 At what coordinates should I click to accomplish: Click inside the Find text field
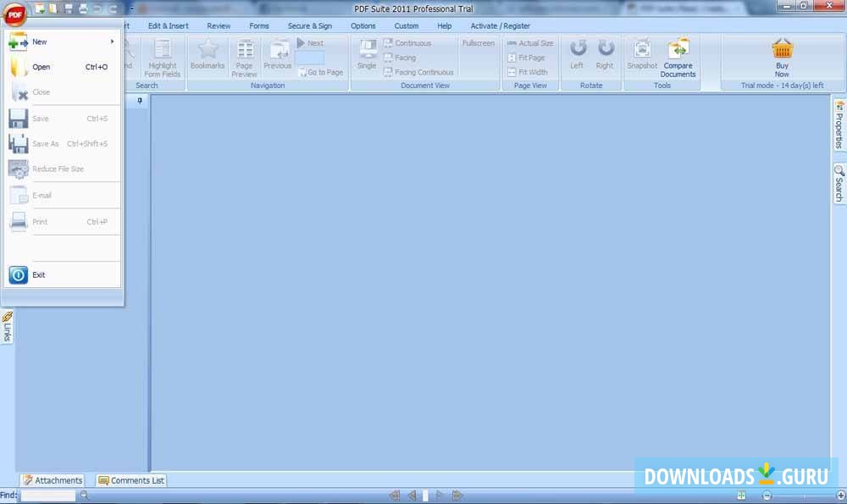47,495
